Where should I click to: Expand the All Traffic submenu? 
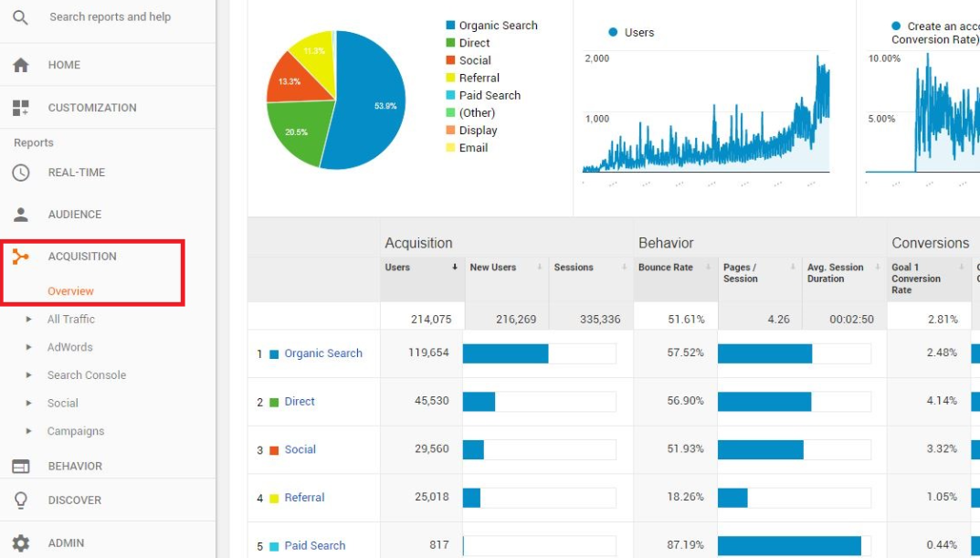coord(29,320)
